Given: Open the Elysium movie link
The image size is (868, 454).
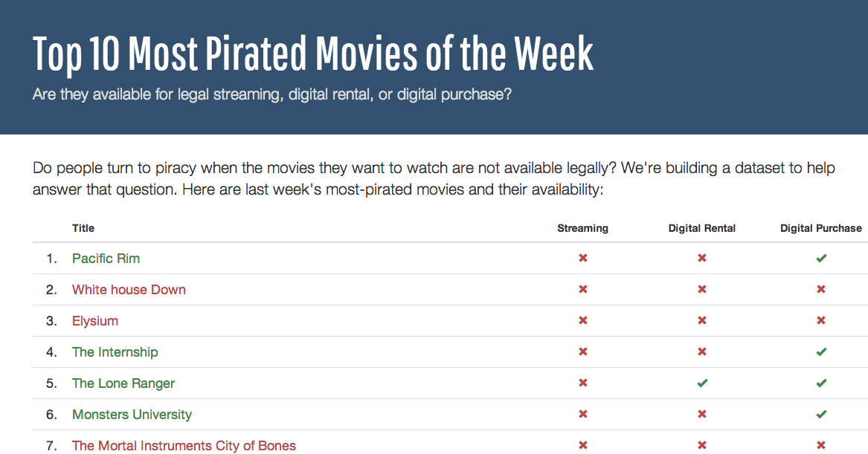Looking at the screenshot, I should [x=95, y=321].
